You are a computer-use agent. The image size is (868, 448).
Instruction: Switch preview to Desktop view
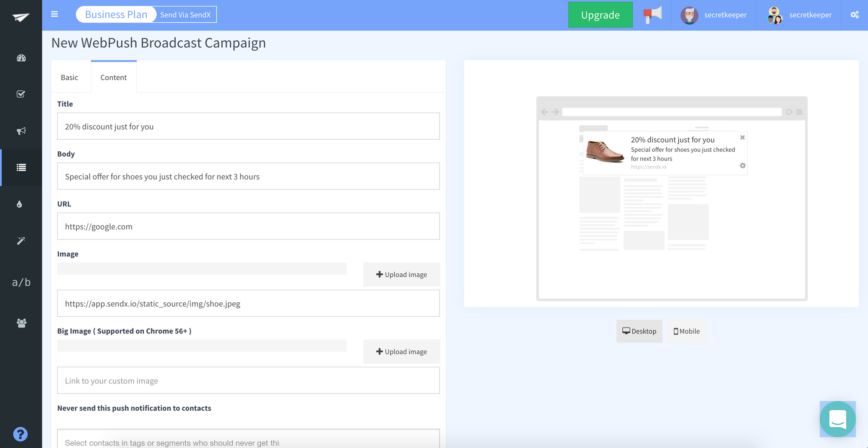click(x=639, y=331)
